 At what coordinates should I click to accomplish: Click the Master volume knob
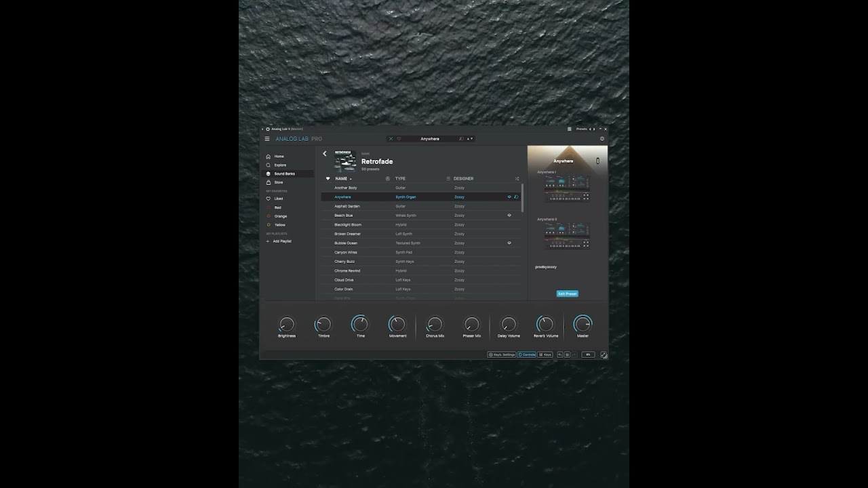click(x=583, y=325)
